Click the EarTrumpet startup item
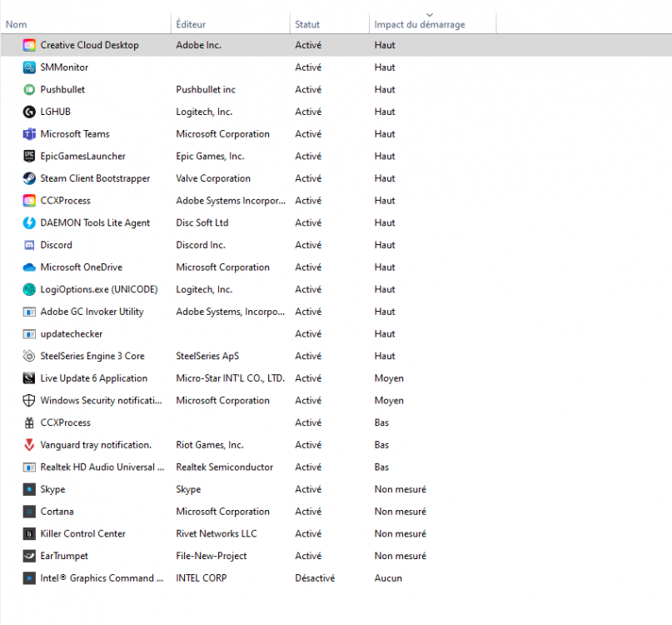This screenshot has height=625, width=672. click(x=64, y=556)
